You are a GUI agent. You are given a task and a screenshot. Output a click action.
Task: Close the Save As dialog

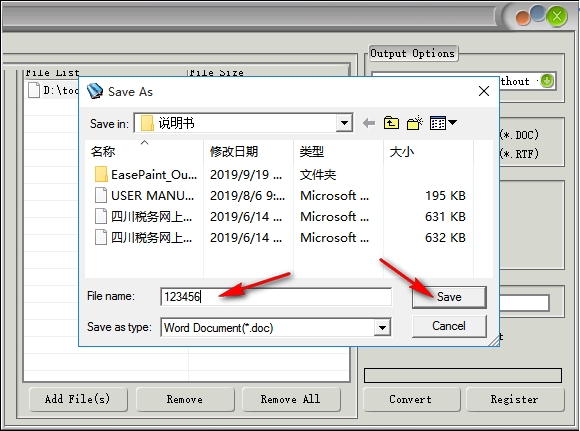(x=484, y=91)
